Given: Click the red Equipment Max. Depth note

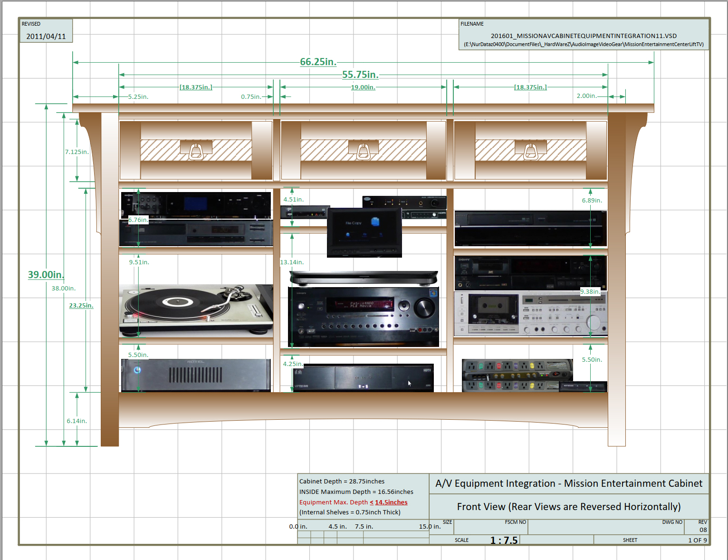Looking at the screenshot, I should click(x=354, y=502).
